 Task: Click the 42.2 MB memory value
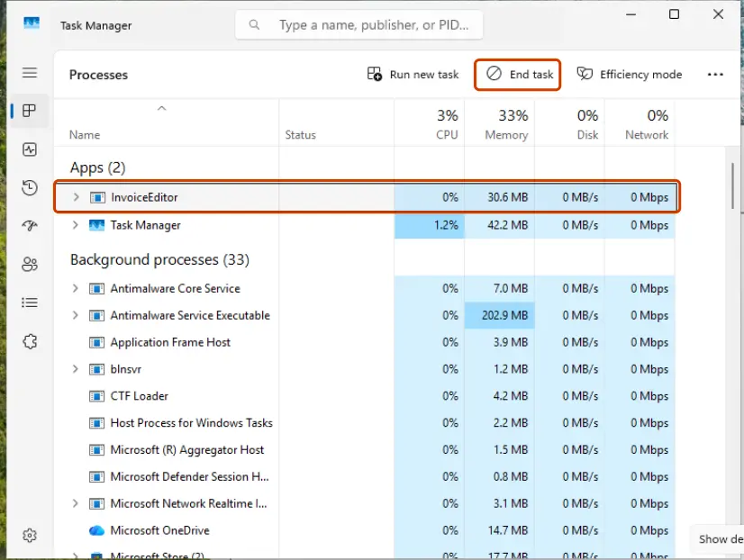508,225
